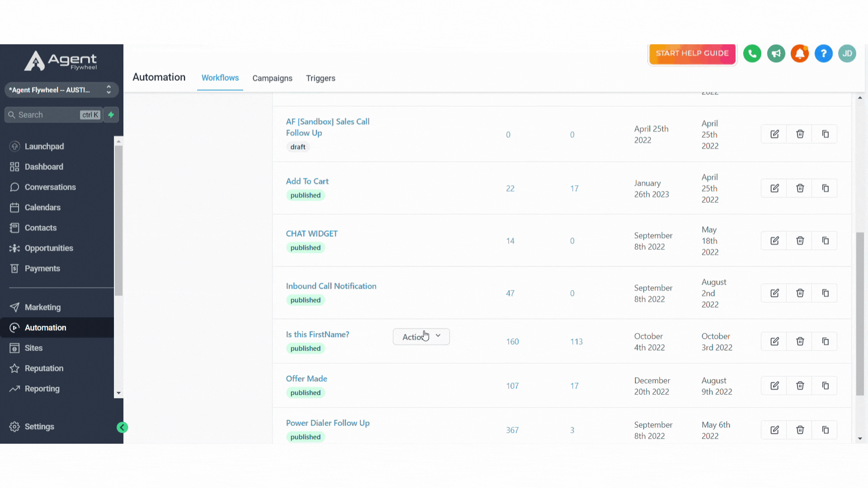Image resolution: width=868 pixels, height=488 pixels.
Task: Open the Reputation section
Action: coord(43,368)
